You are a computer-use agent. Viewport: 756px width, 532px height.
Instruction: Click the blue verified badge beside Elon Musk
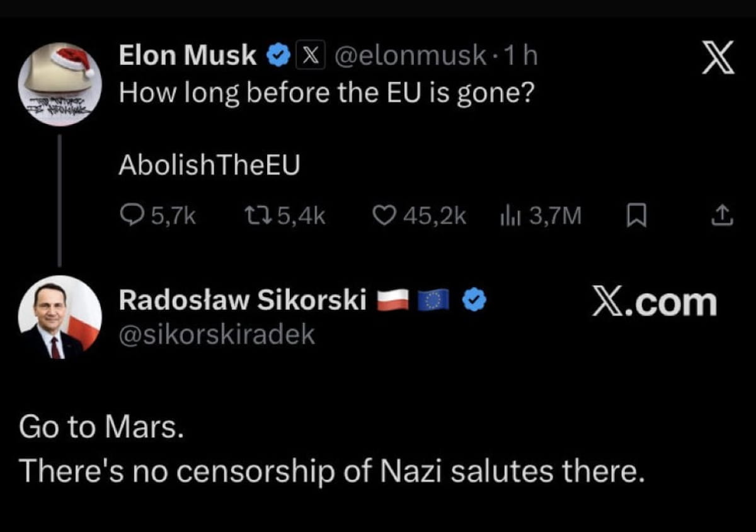pyautogui.click(x=277, y=57)
